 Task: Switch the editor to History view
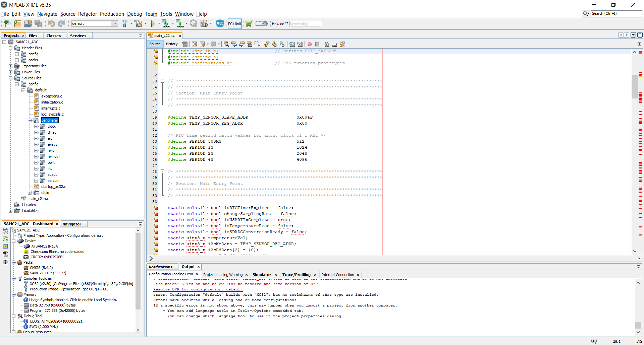(172, 44)
